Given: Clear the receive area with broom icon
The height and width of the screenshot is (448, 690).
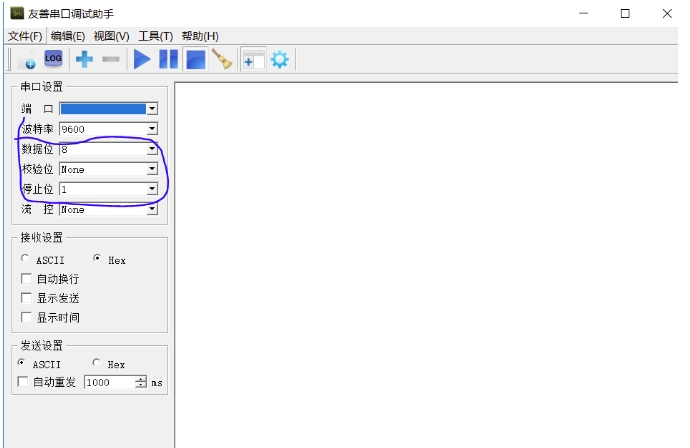Looking at the screenshot, I should (x=222, y=59).
